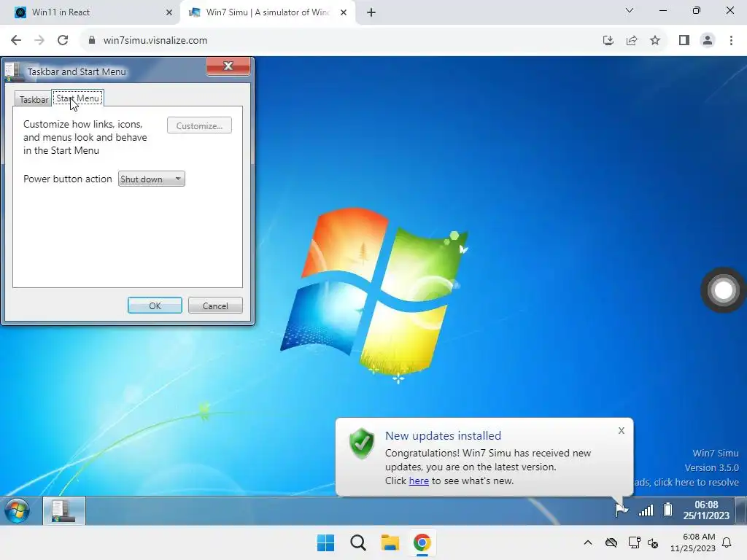This screenshot has height=560, width=747.
Task: Switch to Win11 in React browser tab
Action: point(90,12)
